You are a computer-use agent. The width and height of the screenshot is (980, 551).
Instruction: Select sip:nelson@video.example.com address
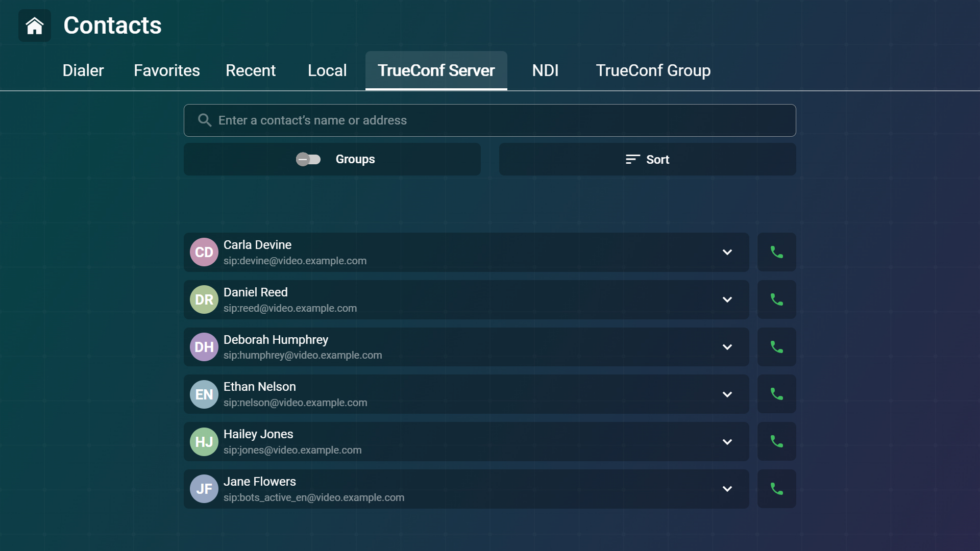click(295, 403)
